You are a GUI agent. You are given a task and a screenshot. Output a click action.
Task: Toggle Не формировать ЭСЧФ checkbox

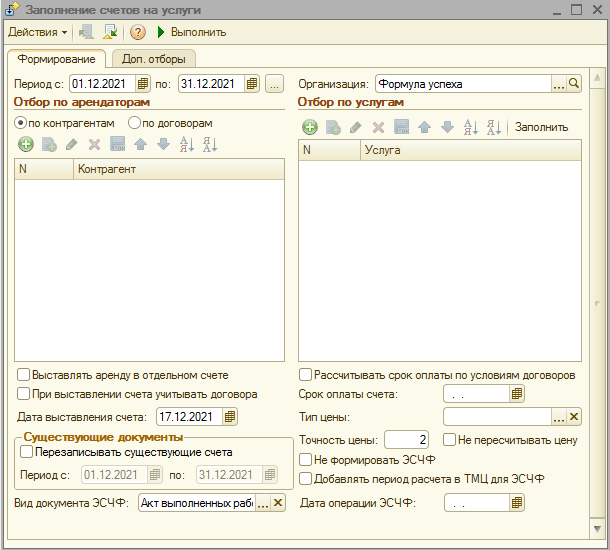pos(306,459)
